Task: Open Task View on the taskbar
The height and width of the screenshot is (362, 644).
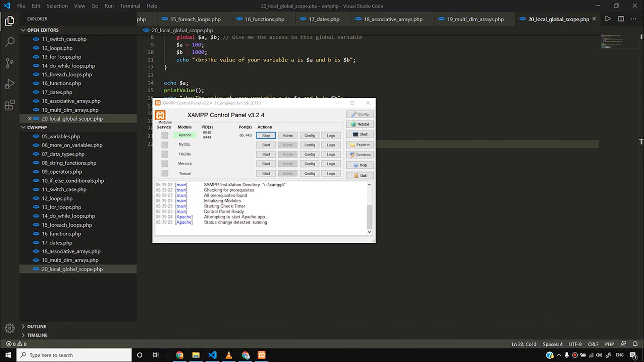Action: point(156,355)
